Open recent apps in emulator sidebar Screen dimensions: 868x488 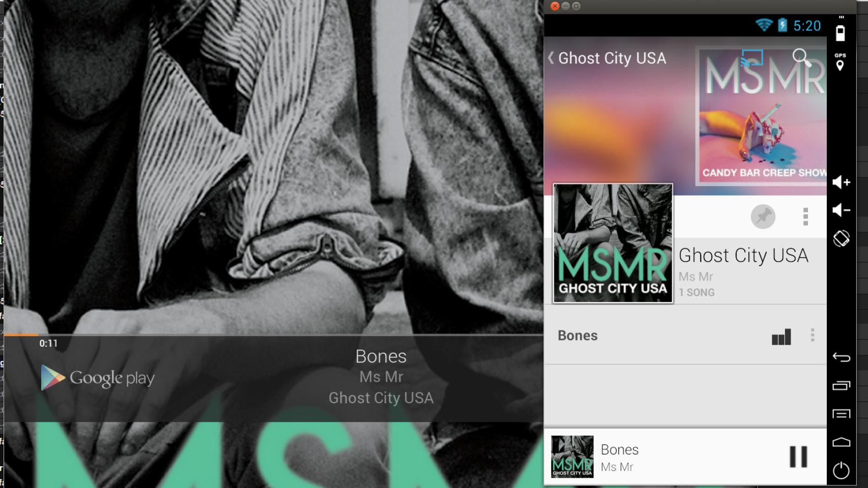tap(842, 386)
